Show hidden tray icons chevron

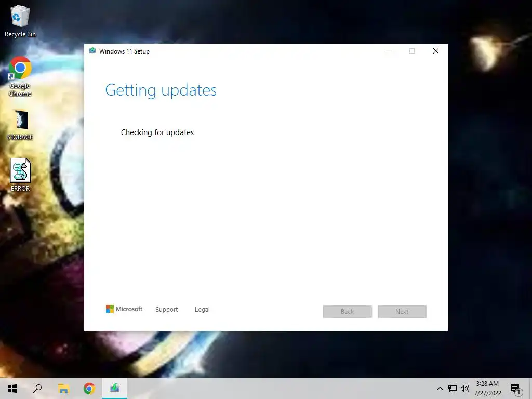point(440,389)
